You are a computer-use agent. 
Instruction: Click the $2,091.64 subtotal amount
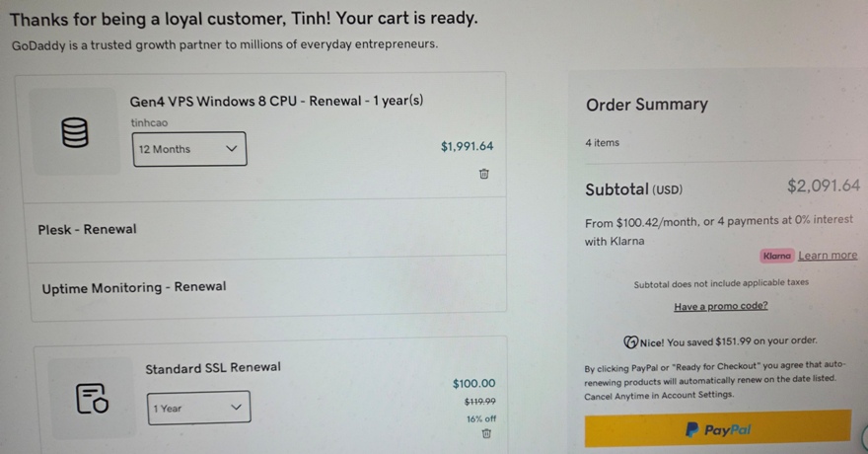click(x=823, y=186)
